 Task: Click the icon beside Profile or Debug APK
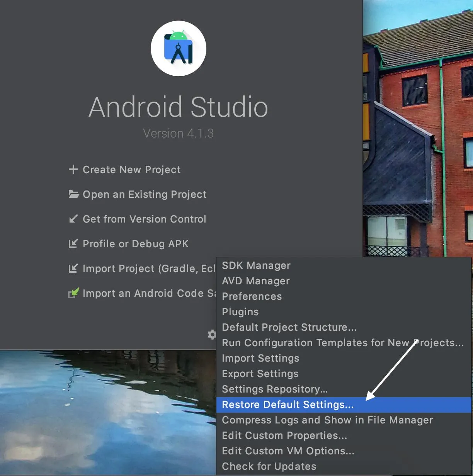pos(73,244)
